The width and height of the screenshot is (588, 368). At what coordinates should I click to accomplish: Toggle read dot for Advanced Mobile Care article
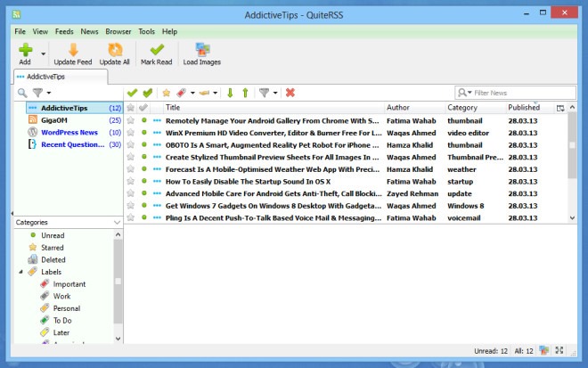[x=144, y=193]
